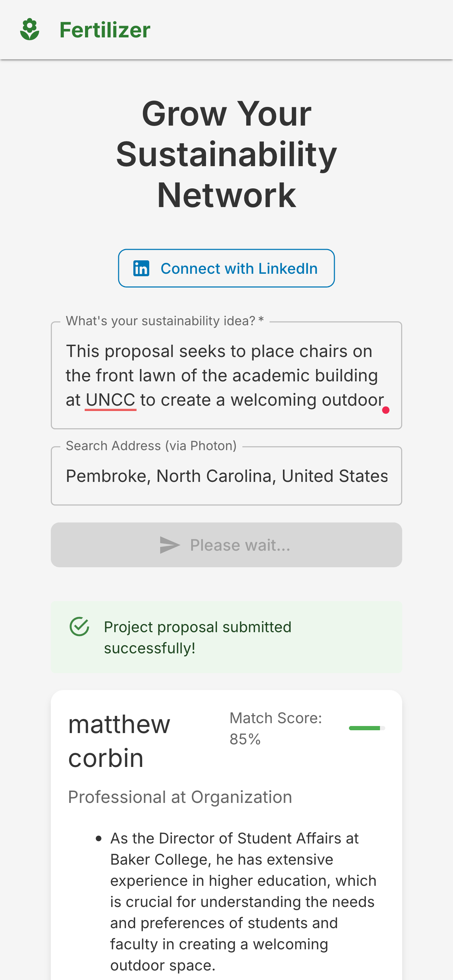Click the Search Address input field
The image size is (453, 980).
point(226,476)
